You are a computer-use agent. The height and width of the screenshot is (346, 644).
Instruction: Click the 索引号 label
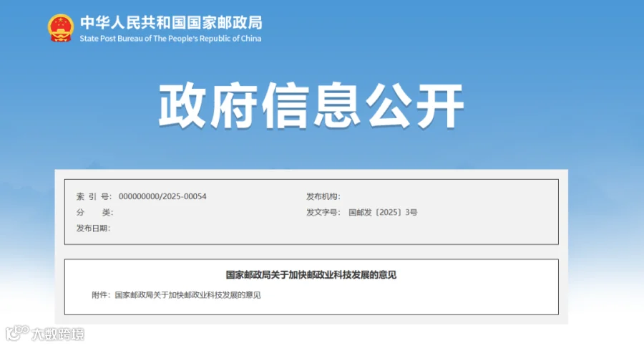[94, 197]
